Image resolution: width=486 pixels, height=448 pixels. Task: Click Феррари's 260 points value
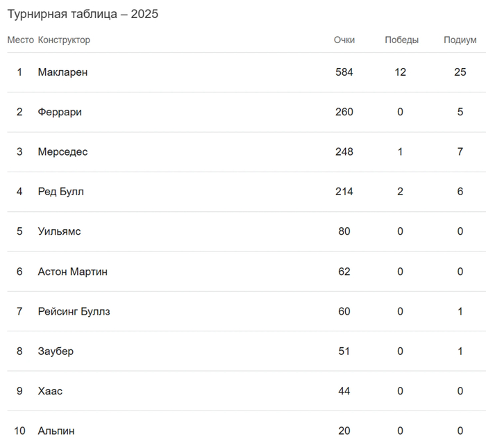pos(344,112)
